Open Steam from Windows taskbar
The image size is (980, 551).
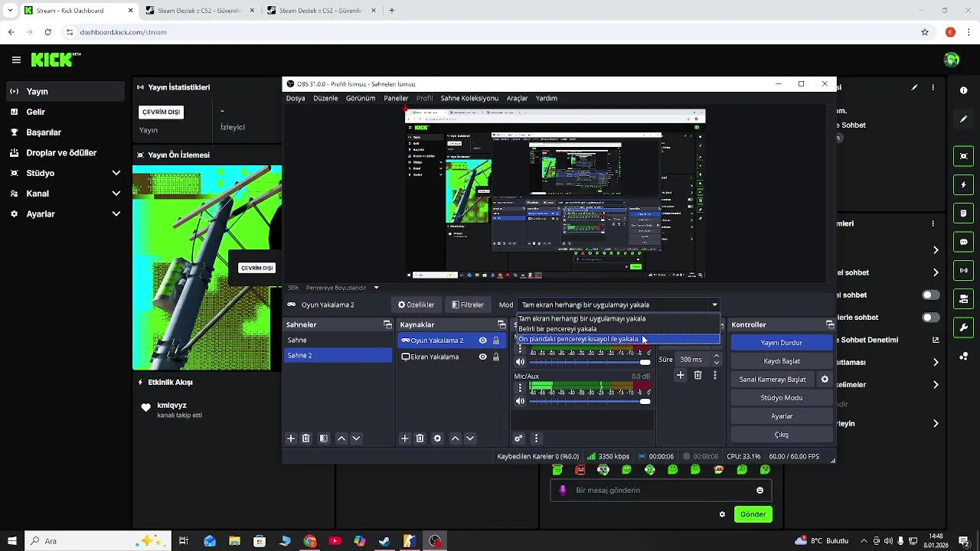click(385, 541)
